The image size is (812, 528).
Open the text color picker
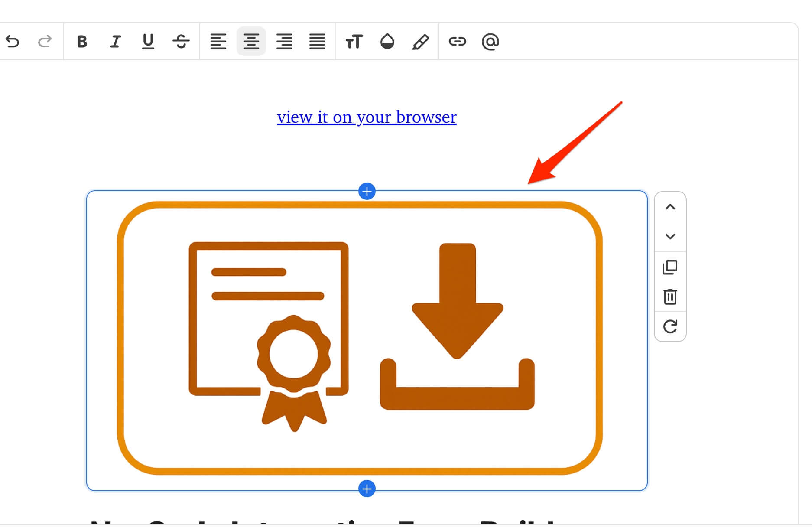[387, 42]
